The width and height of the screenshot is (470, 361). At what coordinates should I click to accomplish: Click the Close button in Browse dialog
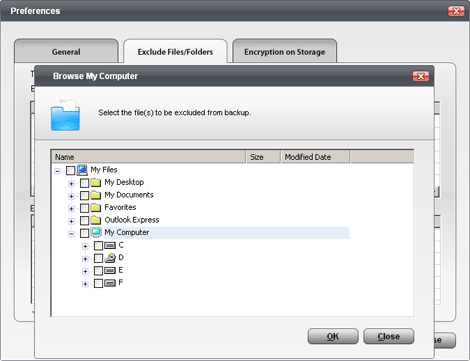click(x=389, y=336)
